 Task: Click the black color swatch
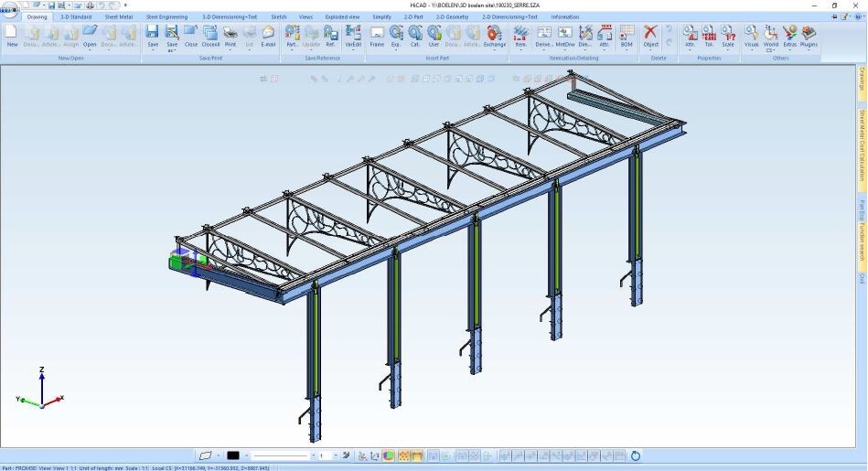pos(233,455)
